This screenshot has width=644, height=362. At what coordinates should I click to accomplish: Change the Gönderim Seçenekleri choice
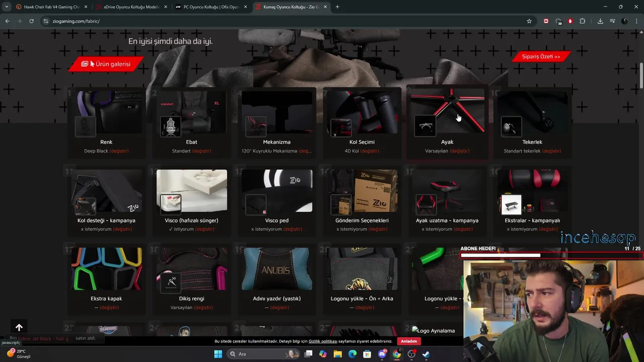(378, 229)
